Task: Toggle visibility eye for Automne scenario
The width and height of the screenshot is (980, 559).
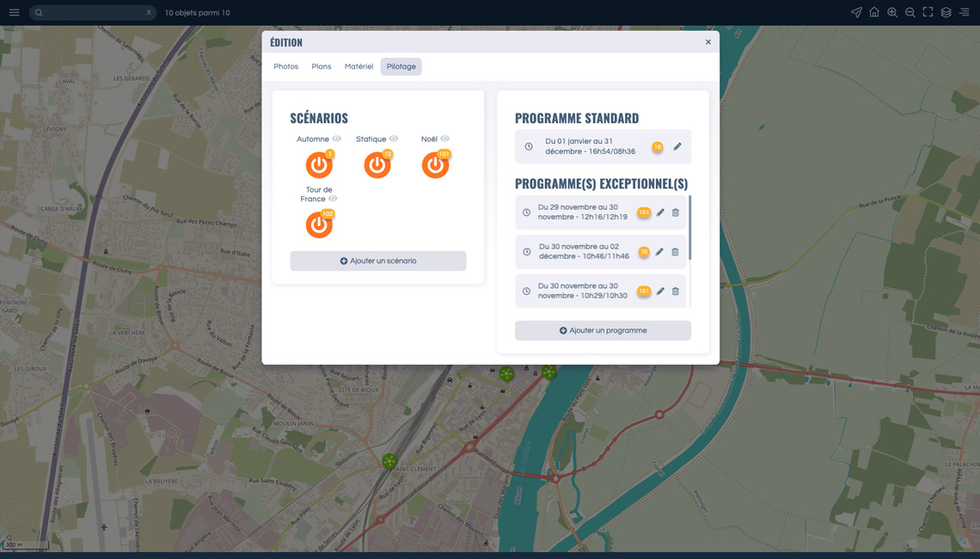Action: (x=337, y=138)
